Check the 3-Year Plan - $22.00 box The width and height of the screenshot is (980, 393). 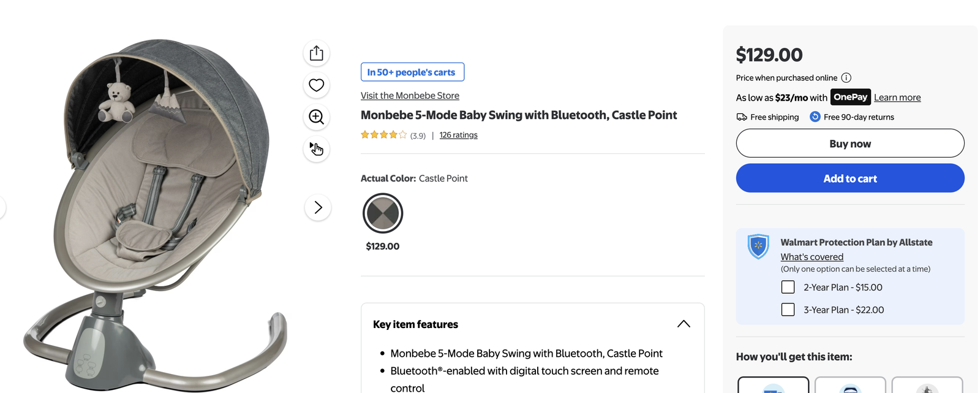(788, 310)
